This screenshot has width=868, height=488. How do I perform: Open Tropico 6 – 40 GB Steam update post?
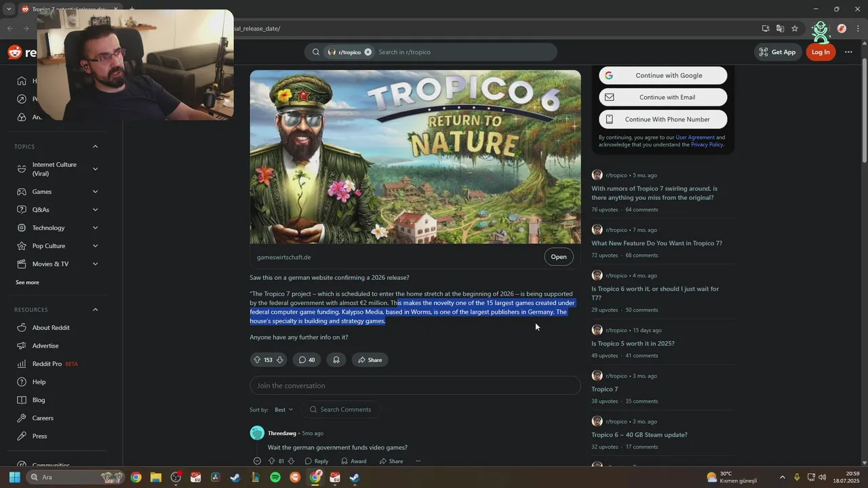pos(639,435)
